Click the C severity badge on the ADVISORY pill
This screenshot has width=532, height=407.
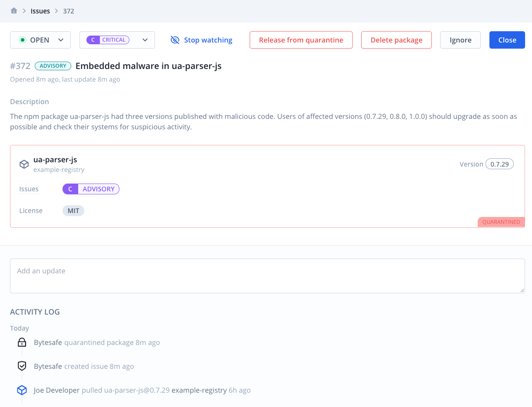point(70,189)
